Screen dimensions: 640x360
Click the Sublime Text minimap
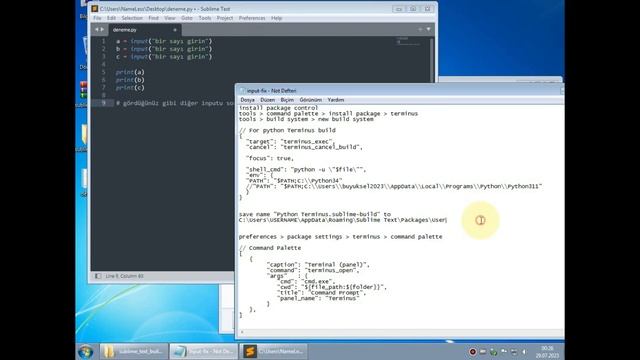[x=408, y=41]
